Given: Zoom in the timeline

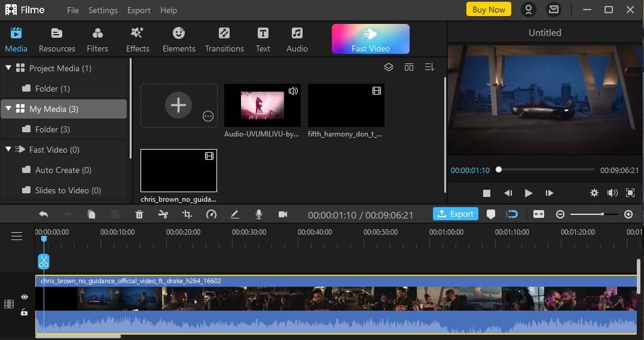Looking at the screenshot, I should tap(628, 214).
